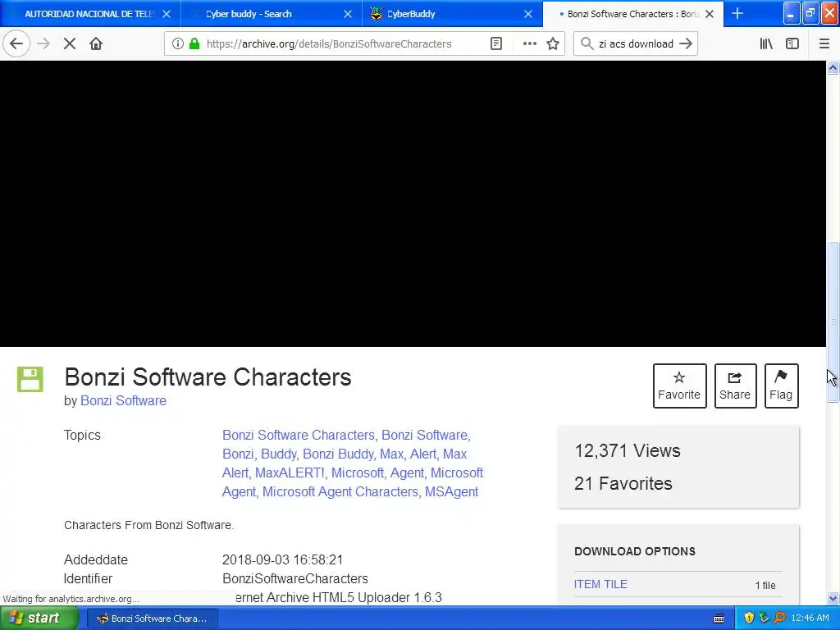Image resolution: width=840 pixels, height=630 pixels.
Task: Flag this item with Flag button
Action: [781, 386]
